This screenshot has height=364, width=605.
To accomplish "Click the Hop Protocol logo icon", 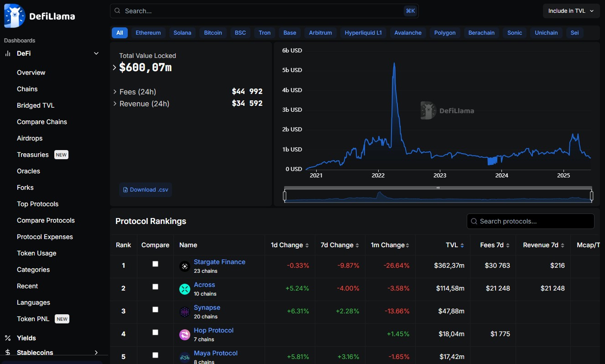I will tap(185, 335).
